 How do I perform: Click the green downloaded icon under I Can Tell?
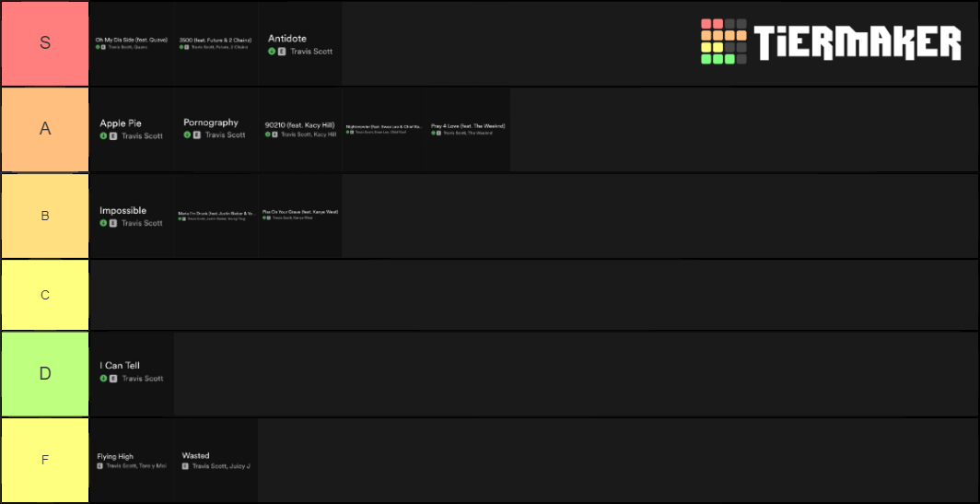[x=103, y=379]
